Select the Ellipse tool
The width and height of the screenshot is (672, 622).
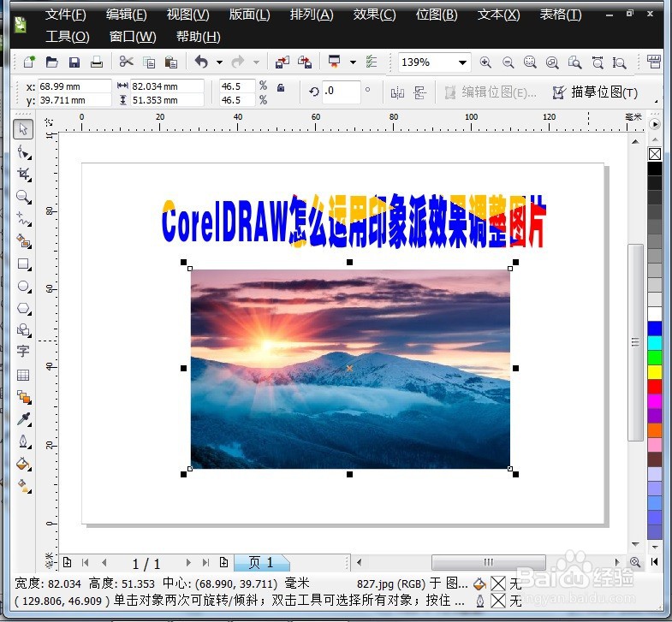(23, 286)
